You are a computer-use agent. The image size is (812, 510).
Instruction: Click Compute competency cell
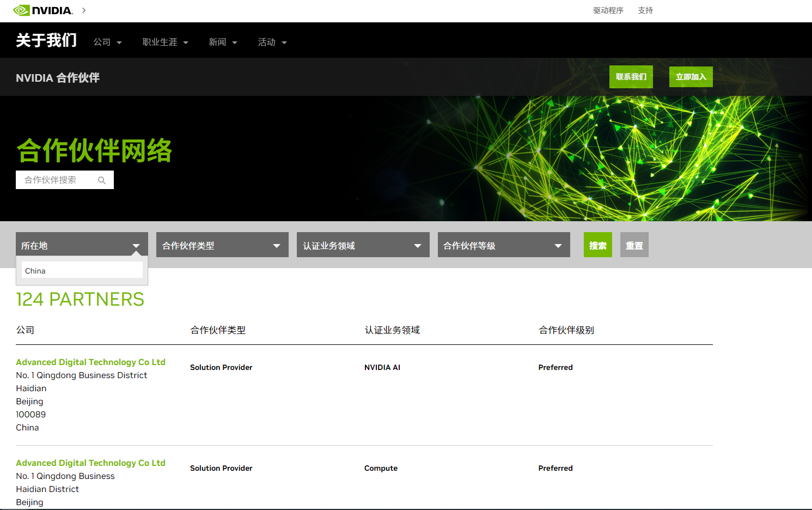coord(381,468)
